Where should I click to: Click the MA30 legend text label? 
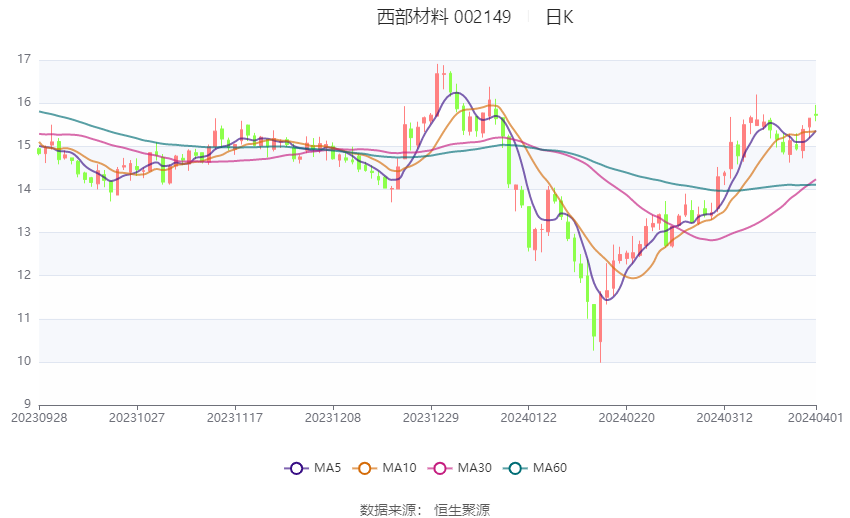[x=473, y=468]
